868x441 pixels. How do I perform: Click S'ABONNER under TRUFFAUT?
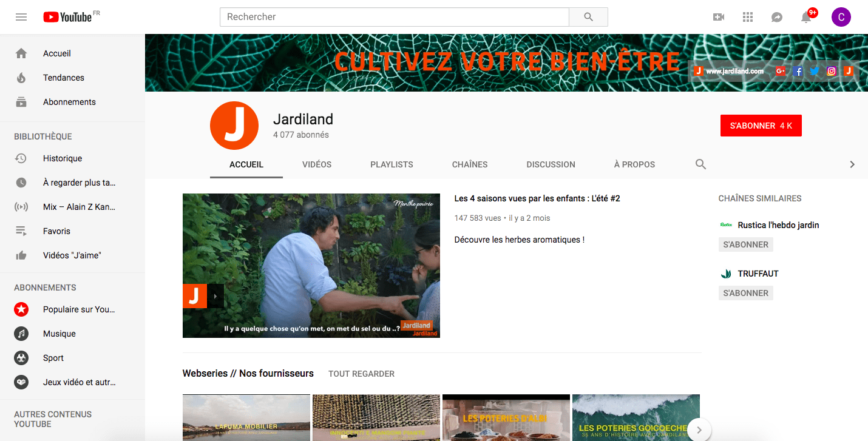pyautogui.click(x=746, y=293)
